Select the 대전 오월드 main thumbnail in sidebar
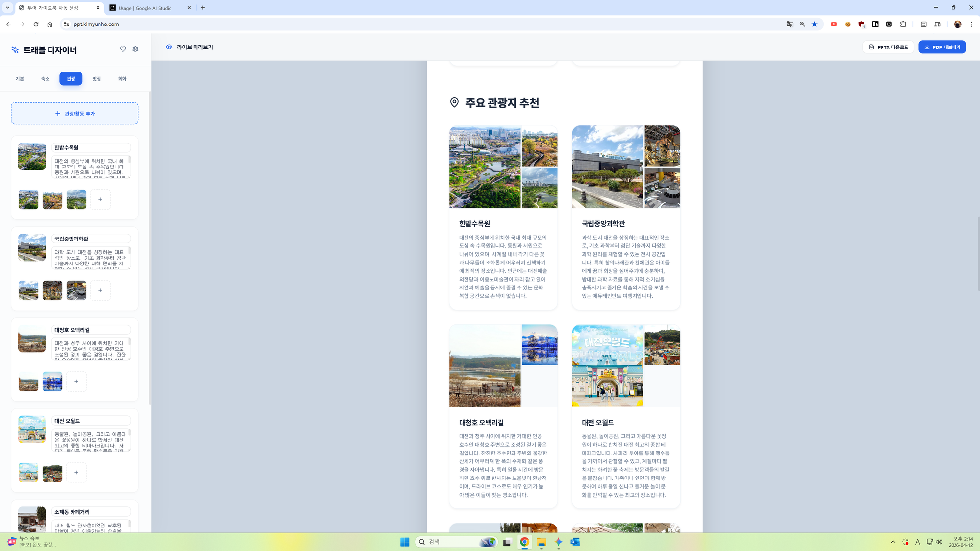This screenshot has height=551, width=980. (x=32, y=429)
